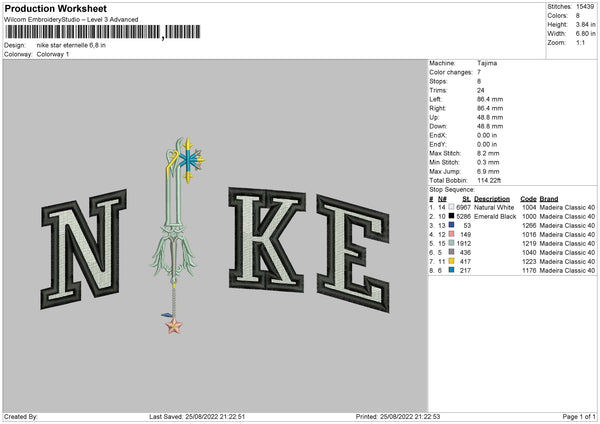Viewport: 600px width, 424px height.
Task: Select the 'Colorway 1' value
Action: click(x=53, y=54)
